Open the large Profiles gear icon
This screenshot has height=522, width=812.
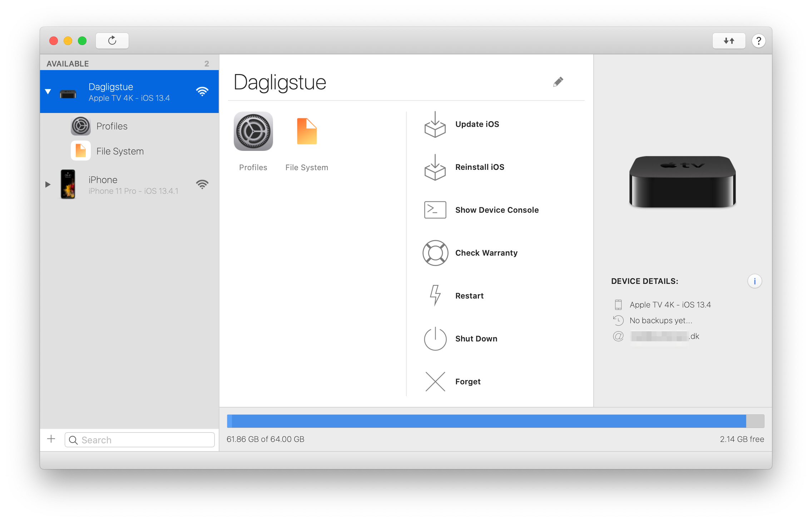253,132
